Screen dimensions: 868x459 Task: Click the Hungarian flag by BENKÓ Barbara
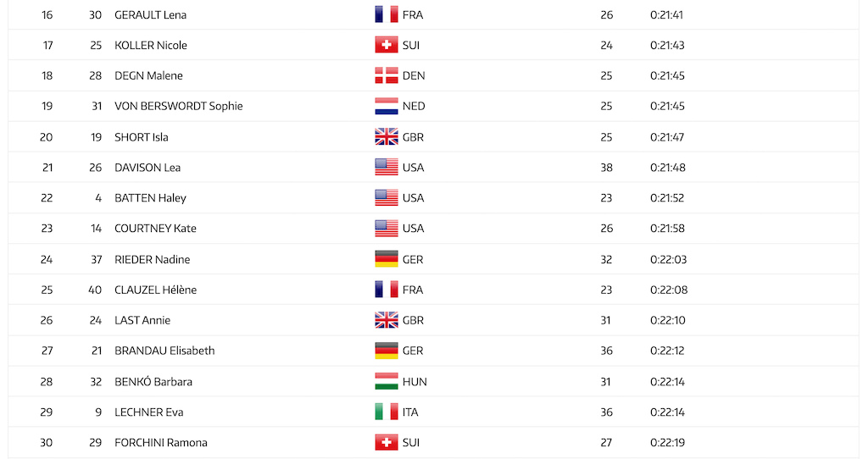(387, 381)
